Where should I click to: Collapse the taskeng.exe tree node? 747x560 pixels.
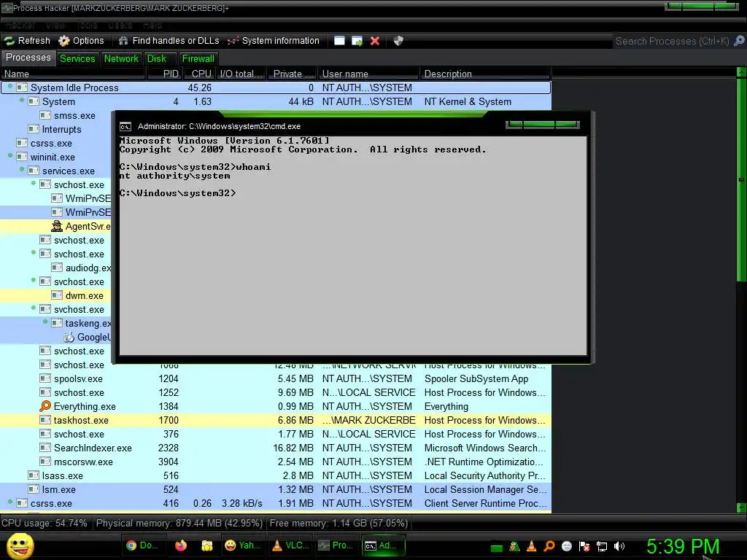pos(45,322)
